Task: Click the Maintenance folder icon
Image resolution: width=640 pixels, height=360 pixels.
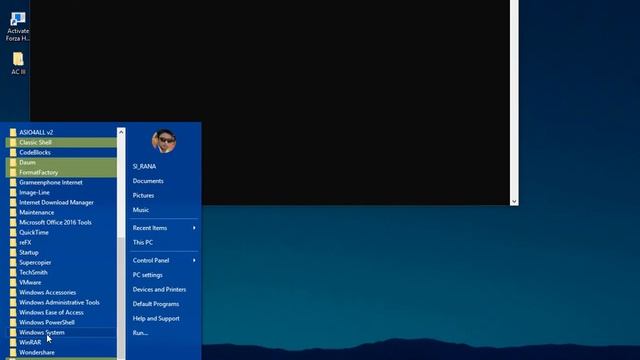Action: point(13,212)
